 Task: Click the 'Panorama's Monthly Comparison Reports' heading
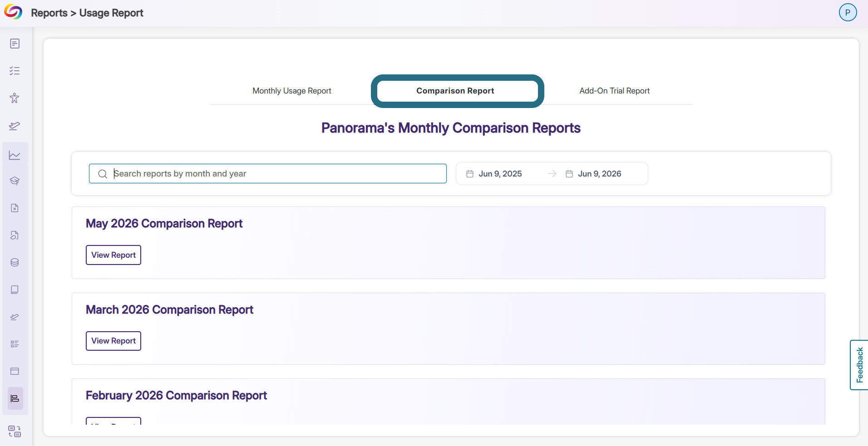(451, 128)
